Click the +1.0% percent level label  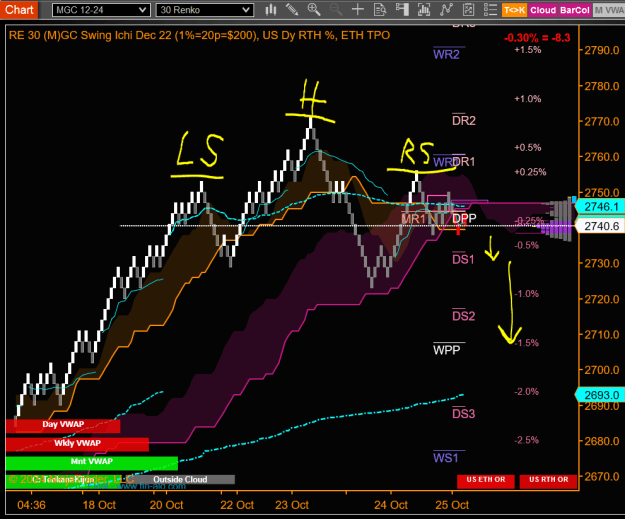528,99
